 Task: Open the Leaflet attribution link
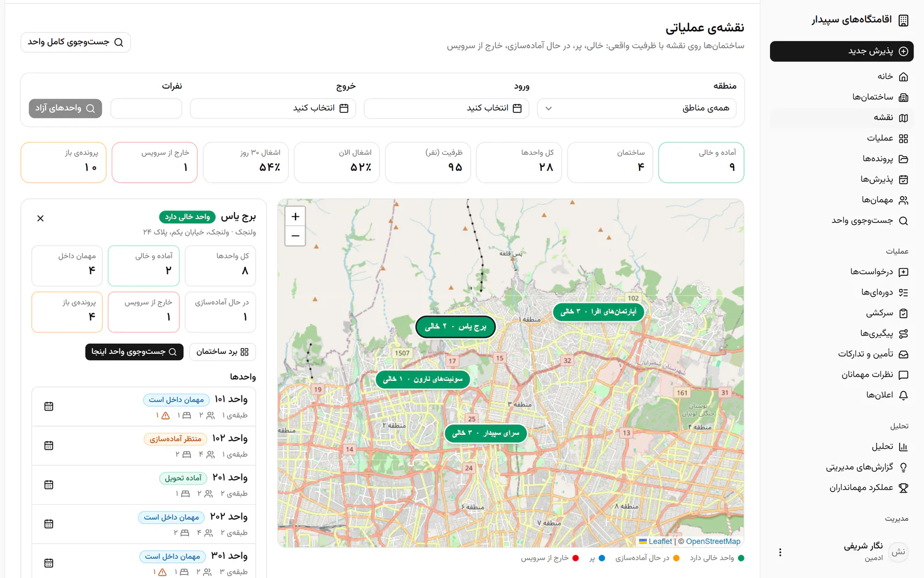tap(656, 542)
